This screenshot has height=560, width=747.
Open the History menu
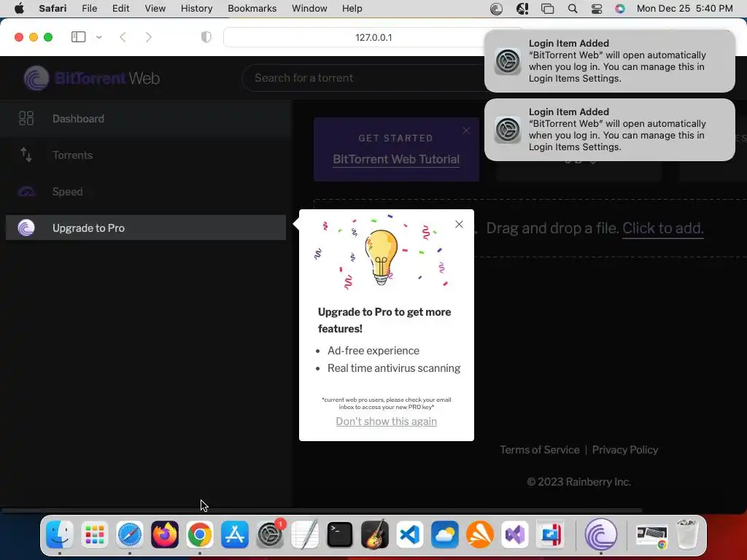[x=196, y=9]
